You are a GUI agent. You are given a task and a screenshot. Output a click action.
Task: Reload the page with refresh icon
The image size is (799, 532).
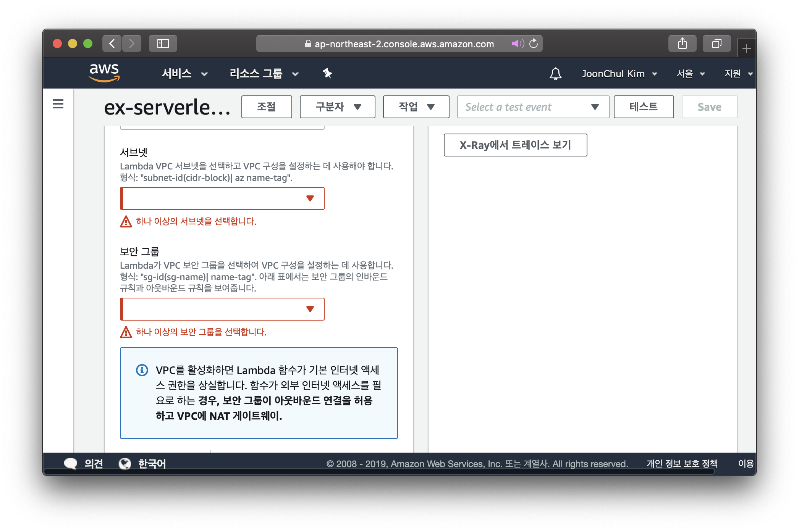(534, 44)
